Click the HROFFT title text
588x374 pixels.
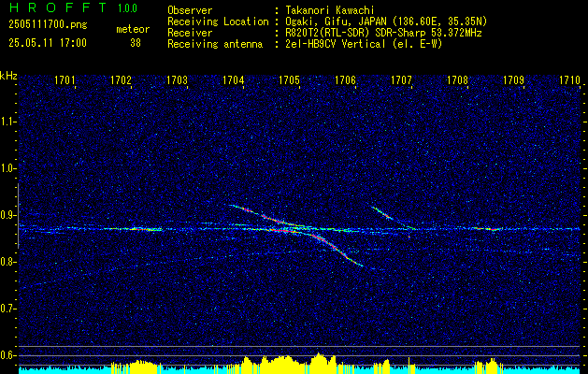(58, 7)
